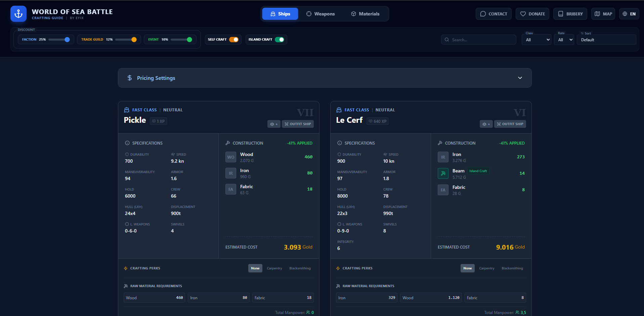This screenshot has height=316, width=644.
Task: Click Le Cerf's Raw Material Requirements icon
Action: 338,286
